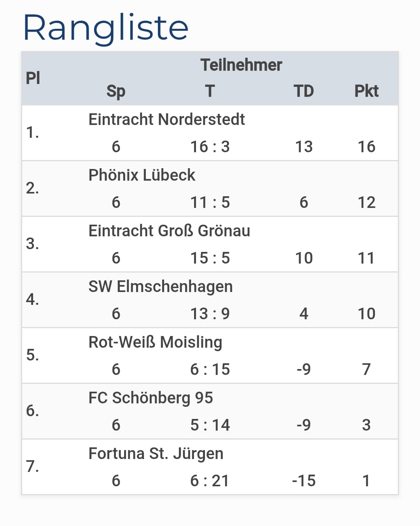Click FC Schönberg 95 team name
420x526 pixels.
pyautogui.click(x=150, y=398)
